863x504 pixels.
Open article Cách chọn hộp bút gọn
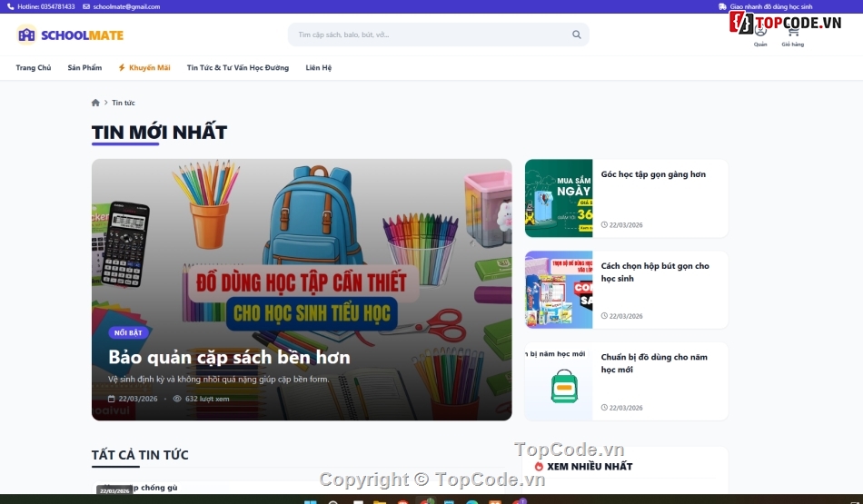[655, 272]
